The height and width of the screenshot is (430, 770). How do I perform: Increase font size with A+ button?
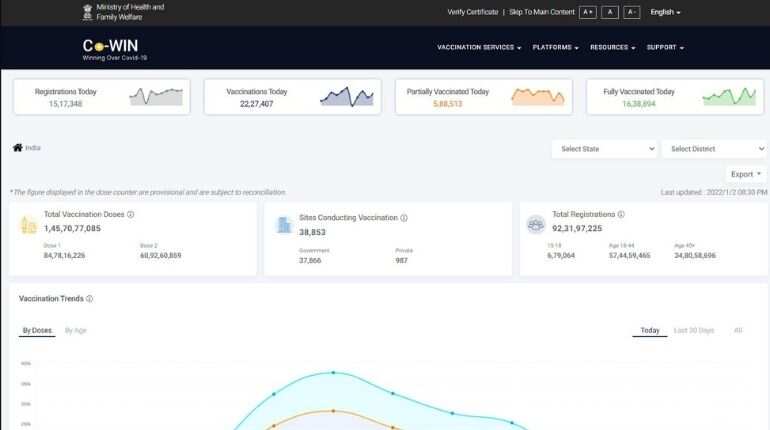(x=588, y=12)
